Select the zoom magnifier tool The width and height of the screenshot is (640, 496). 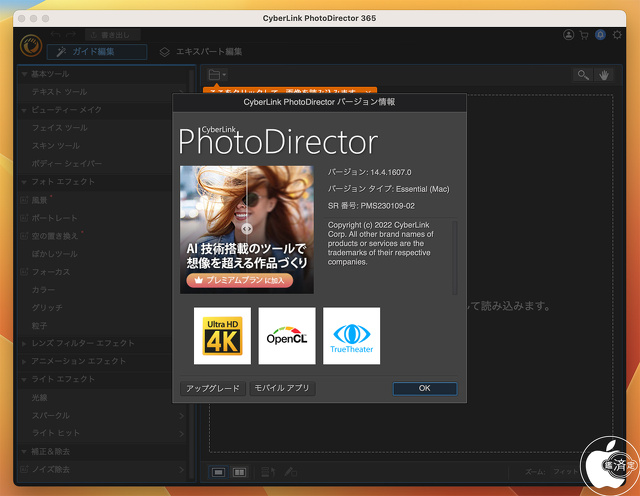coord(583,75)
